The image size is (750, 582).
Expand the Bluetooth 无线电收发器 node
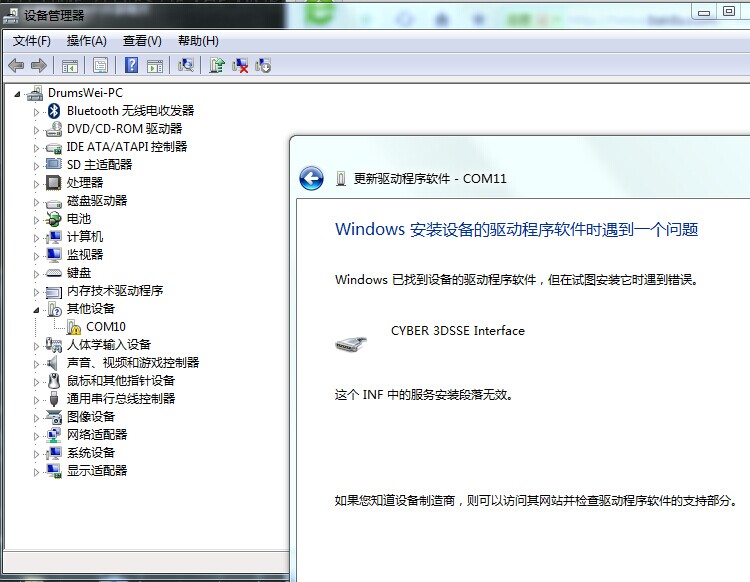pos(36,112)
